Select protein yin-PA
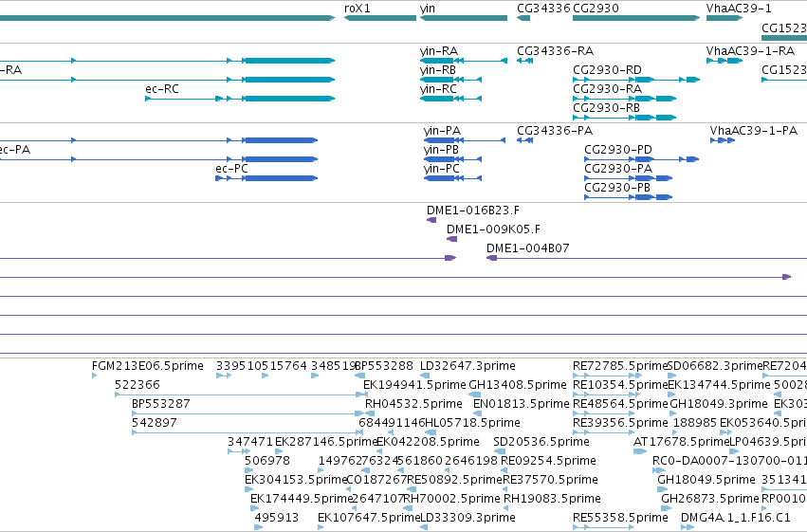The width and height of the screenshot is (807, 532). pos(465,140)
